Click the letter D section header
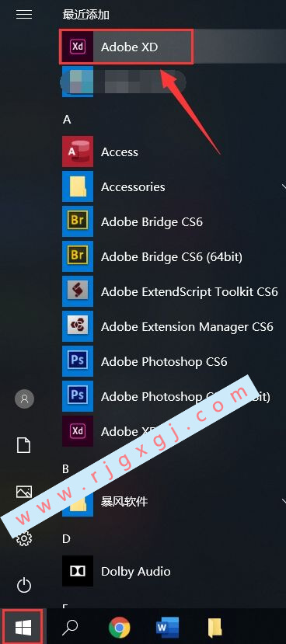The image size is (286, 644). click(x=67, y=538)
